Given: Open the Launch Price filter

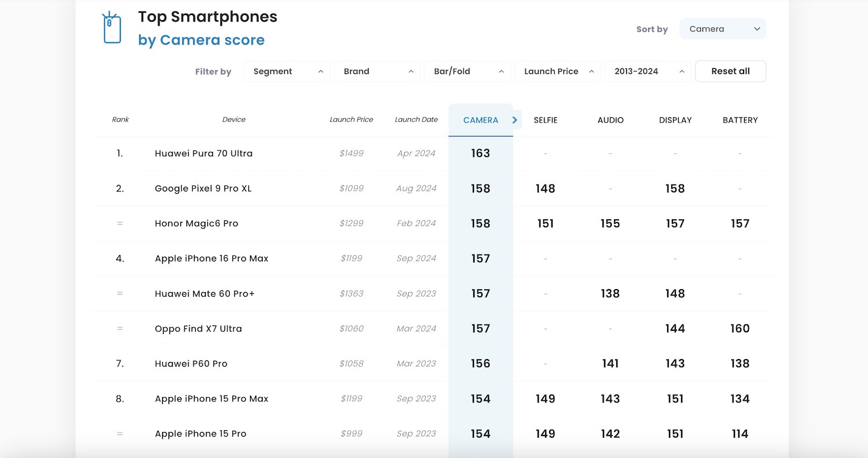Looking at the screenshot, I should point(558,71).
